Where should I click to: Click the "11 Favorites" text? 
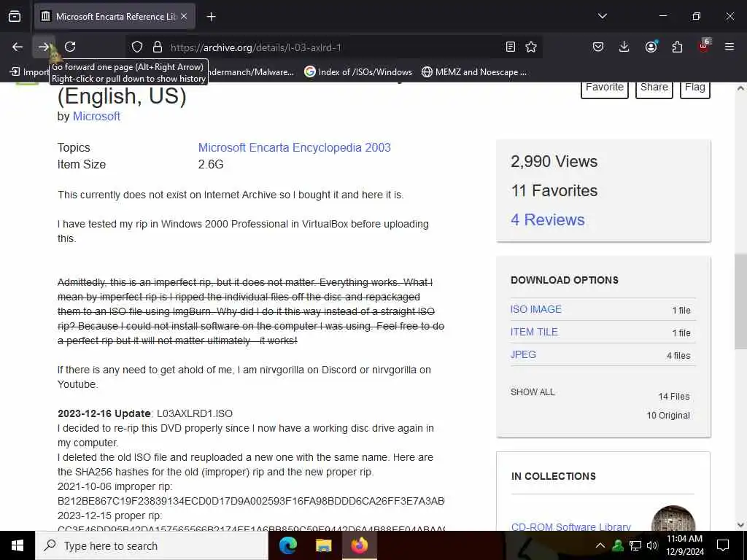(x=554, y=190)
